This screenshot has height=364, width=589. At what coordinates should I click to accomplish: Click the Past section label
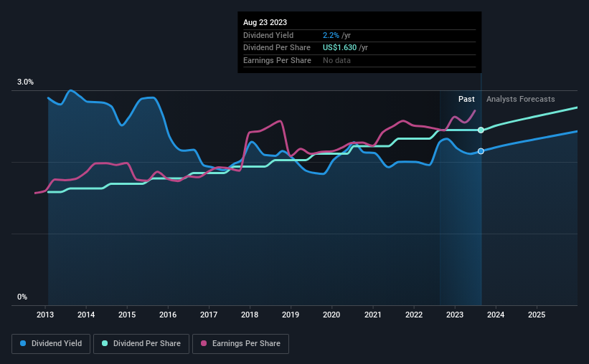coord(466,99)
